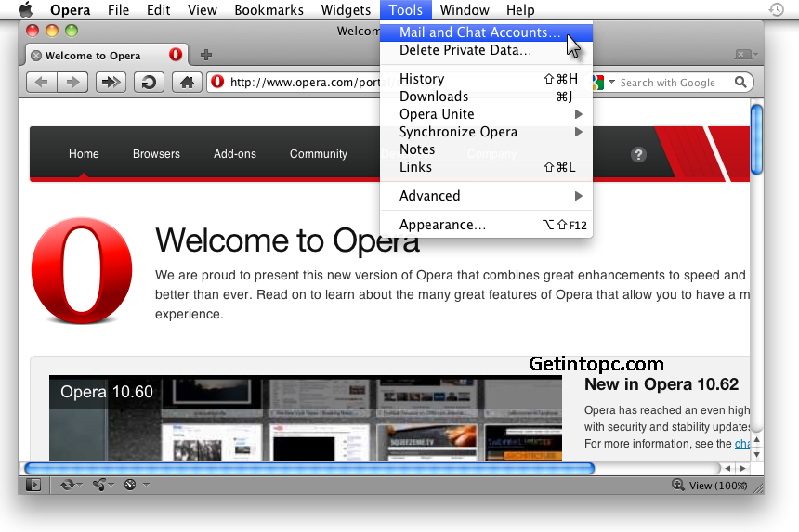Click the scroll down arrow
Viewport: 799px width, 532px height.
click(756, 455)
